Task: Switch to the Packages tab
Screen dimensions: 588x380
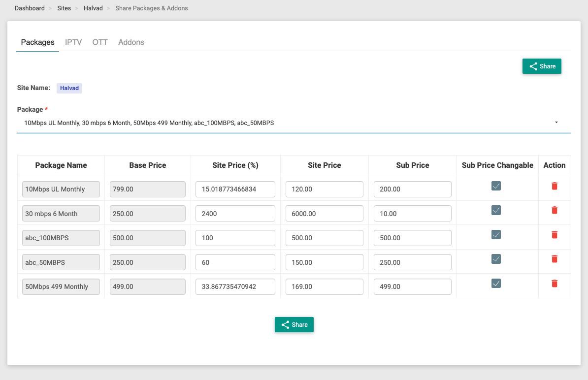Action: [x=37, y=42]
